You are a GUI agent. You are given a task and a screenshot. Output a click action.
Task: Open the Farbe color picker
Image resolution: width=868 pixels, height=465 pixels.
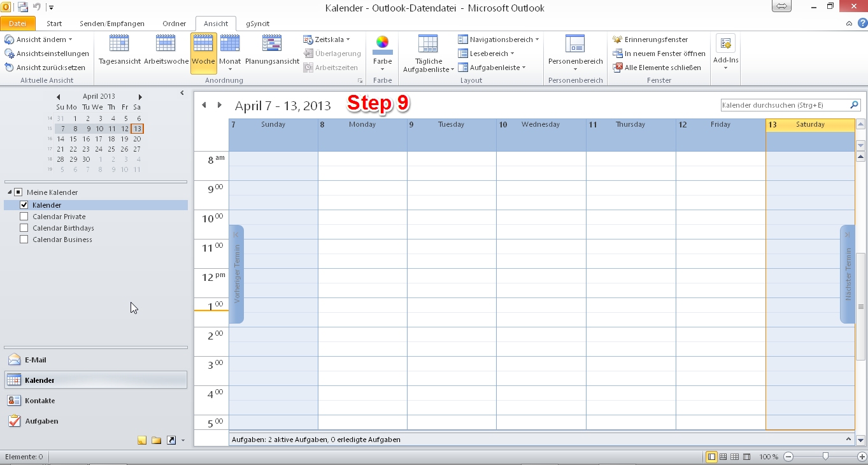coord(382,51)
